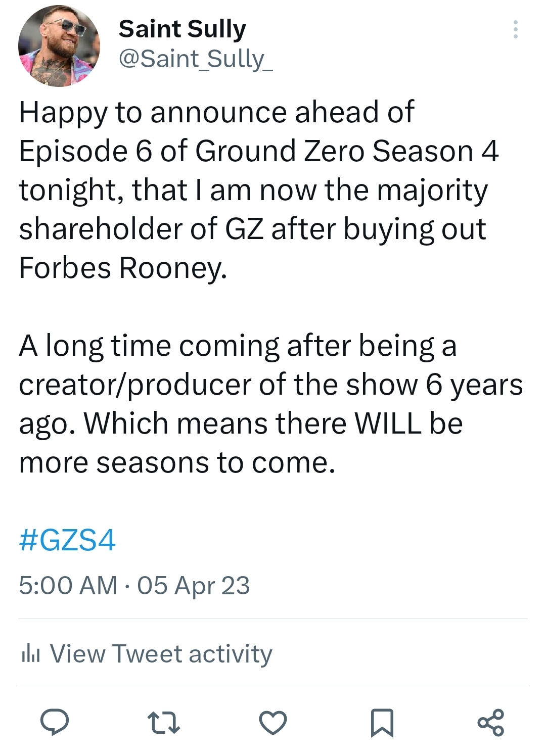Open the #GZS4 hashtag

[x=67, y=540]
